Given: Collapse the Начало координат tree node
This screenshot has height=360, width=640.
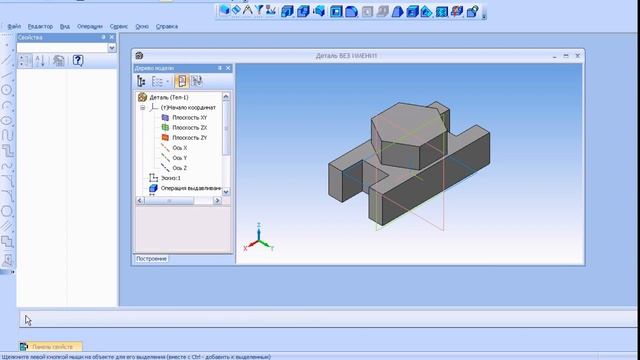Looking at the screenshot, I should [142, 108].
